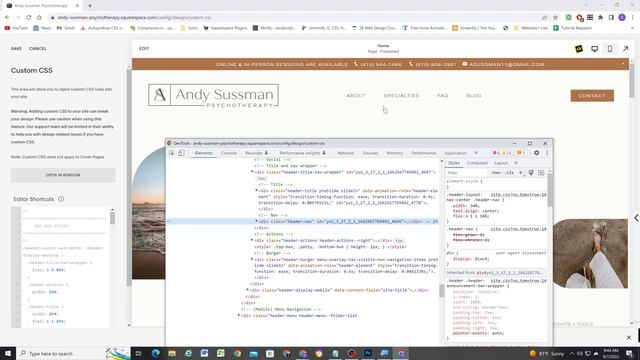This screenshot has height=360, width=640.
Task: Click the Andy Sussman Psychotherapy logo
Action: (213, 96)
